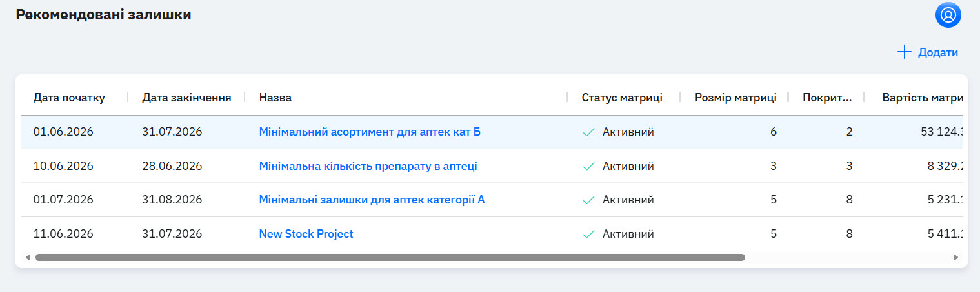Image resolution: width=980 pixels, height=292 pixels.
Task: Click Активний status in New Stock Project row
Action: (628, 234)
